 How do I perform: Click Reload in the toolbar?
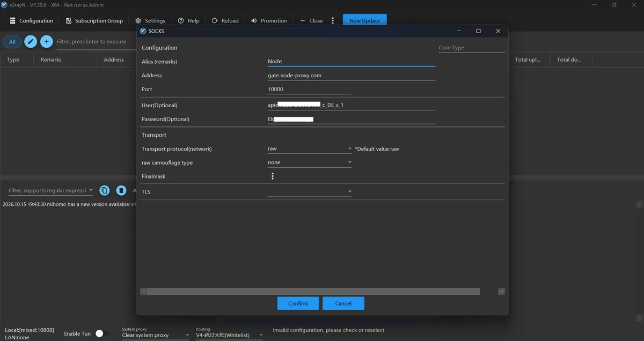pos(225,21)
